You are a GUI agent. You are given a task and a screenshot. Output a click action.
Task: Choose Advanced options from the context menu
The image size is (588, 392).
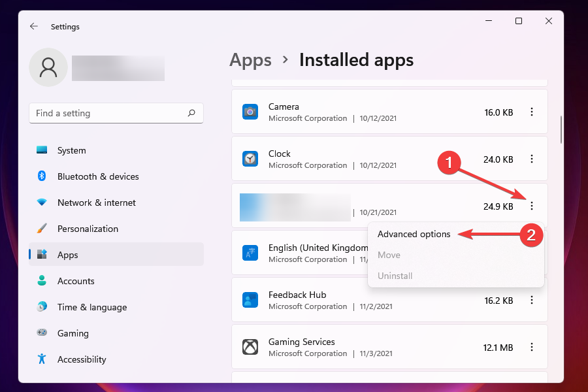coord(414,234)
